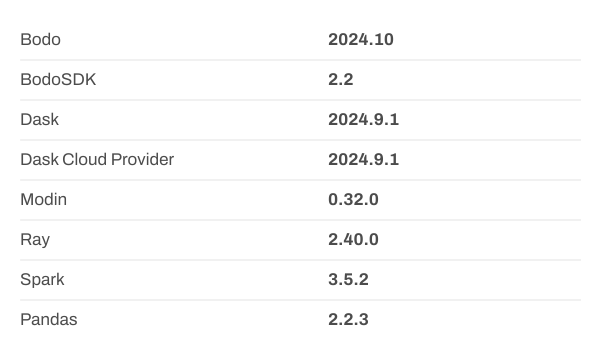
Task: Click the divider line below the Bodo row
Action: point(300,60)
